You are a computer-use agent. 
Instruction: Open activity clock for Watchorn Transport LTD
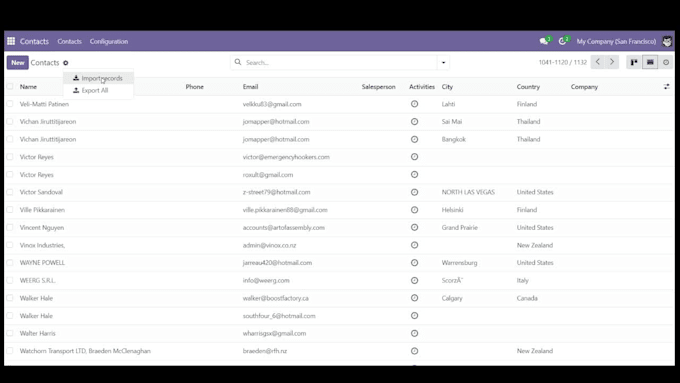tap(415, 351)
